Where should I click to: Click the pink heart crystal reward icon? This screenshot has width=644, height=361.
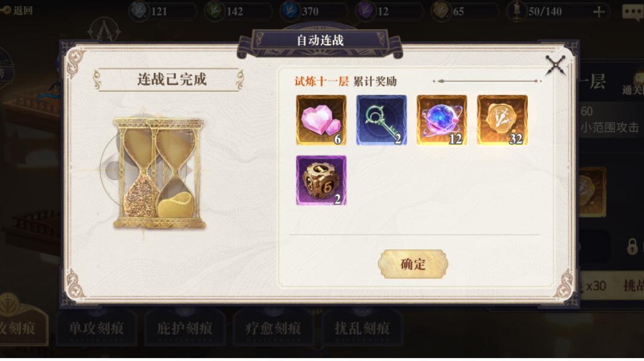click(321, 120)
